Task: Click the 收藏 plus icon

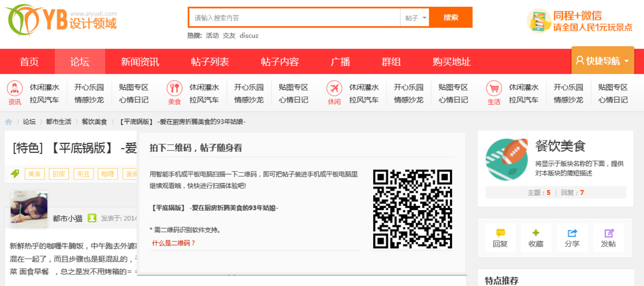Action: point(536,233)
